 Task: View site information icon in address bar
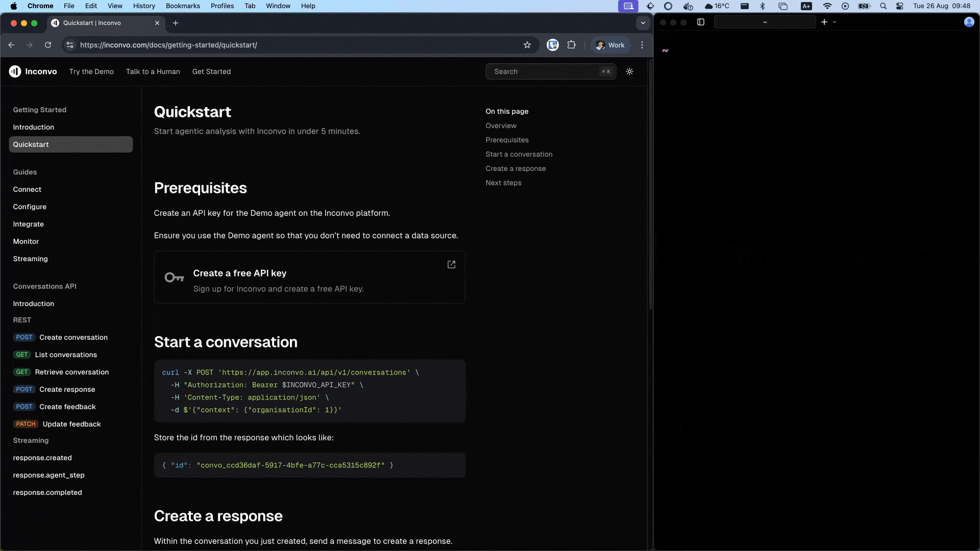click(x=70, y=45)
